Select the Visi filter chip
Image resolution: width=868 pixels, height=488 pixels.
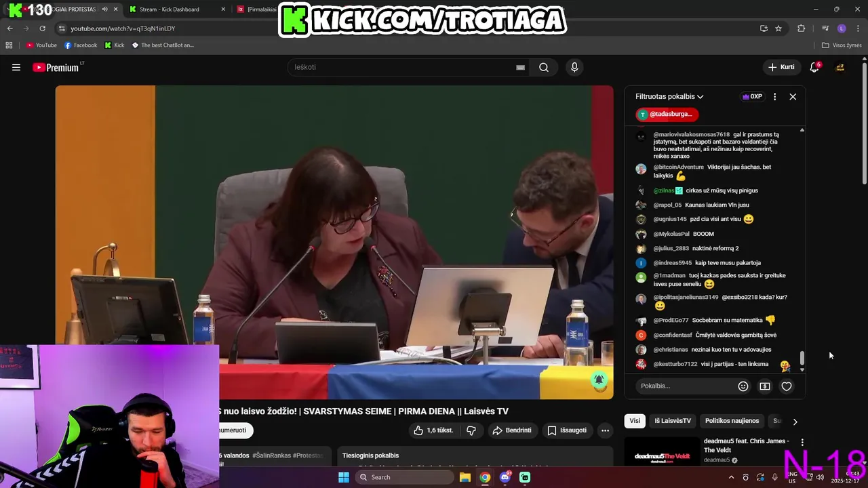point(635,421)
